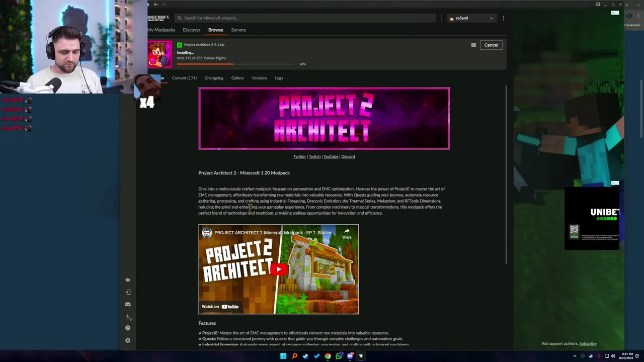Click the Subscribe link near ads notice
Screen dimensions: 644x362
pos(588,344)
